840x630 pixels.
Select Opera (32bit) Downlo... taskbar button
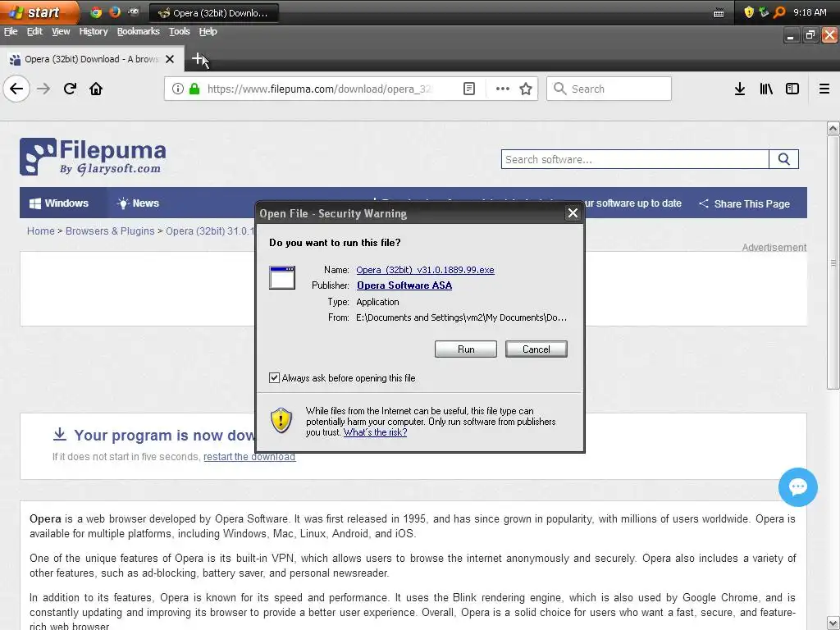[214, 13]
